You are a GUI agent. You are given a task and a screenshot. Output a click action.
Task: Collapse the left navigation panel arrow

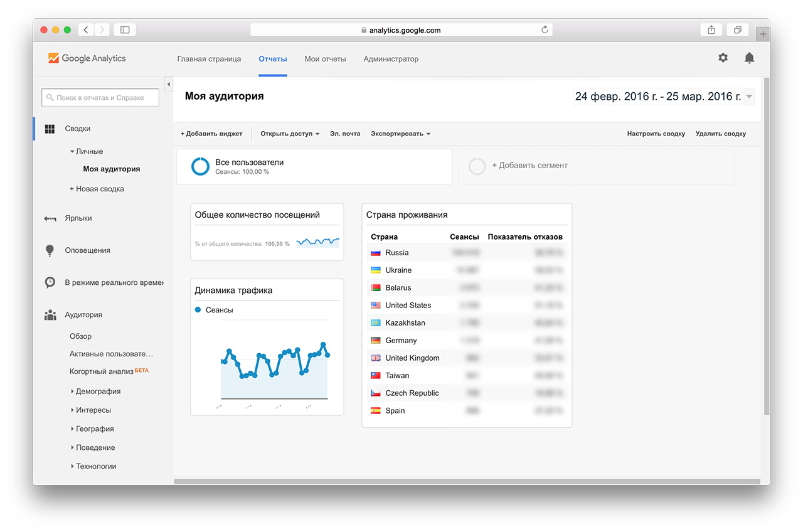[x=168, y=84]
